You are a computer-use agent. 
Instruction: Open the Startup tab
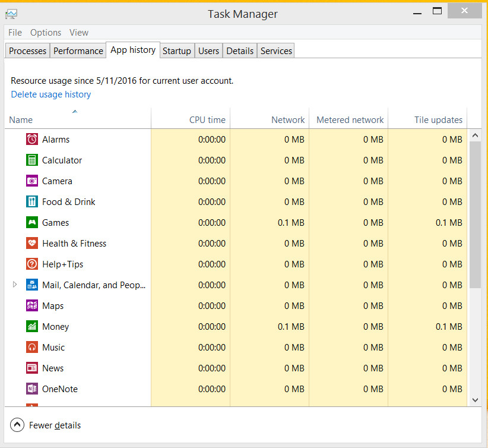point(177,51)
